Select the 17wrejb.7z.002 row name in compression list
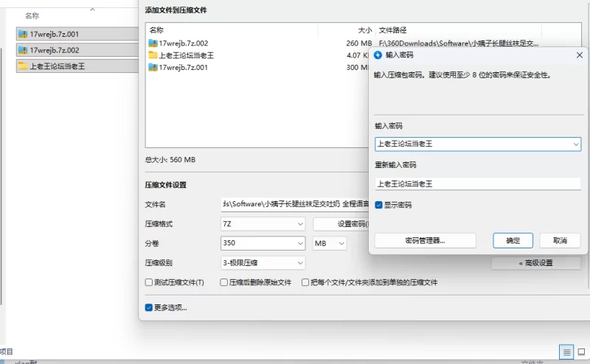590x364 pixels. [183, 43]
